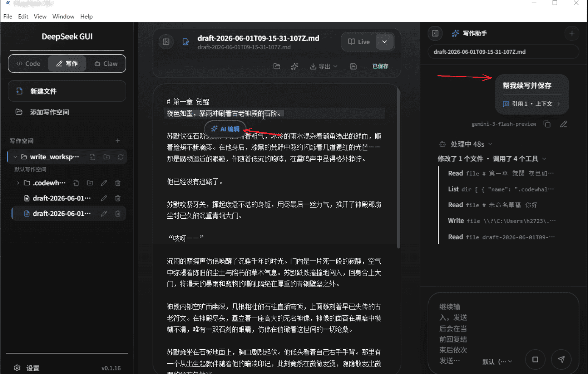Open the Window menu

pyautogui.click(x=63, y=16)
